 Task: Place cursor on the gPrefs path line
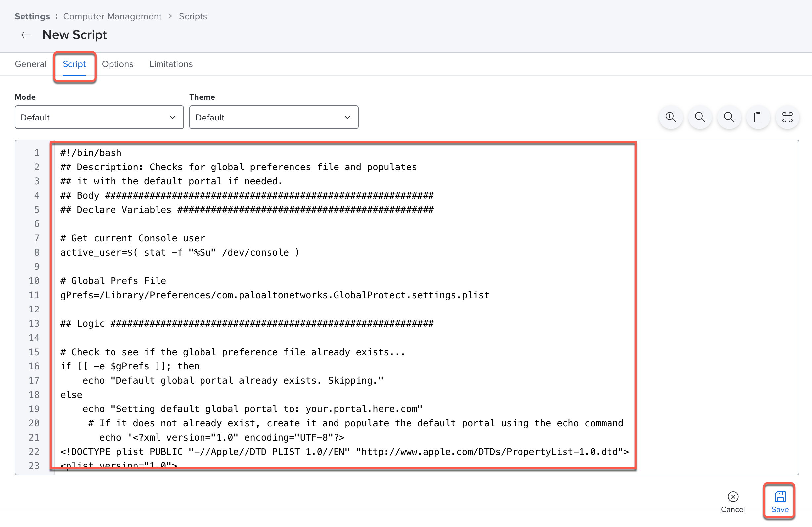[274, 295]
